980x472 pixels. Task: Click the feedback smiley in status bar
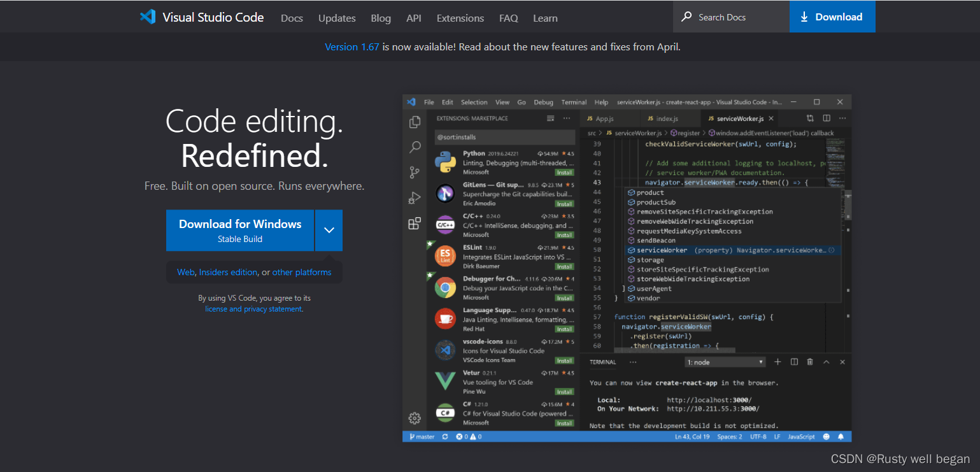(827, 436)
